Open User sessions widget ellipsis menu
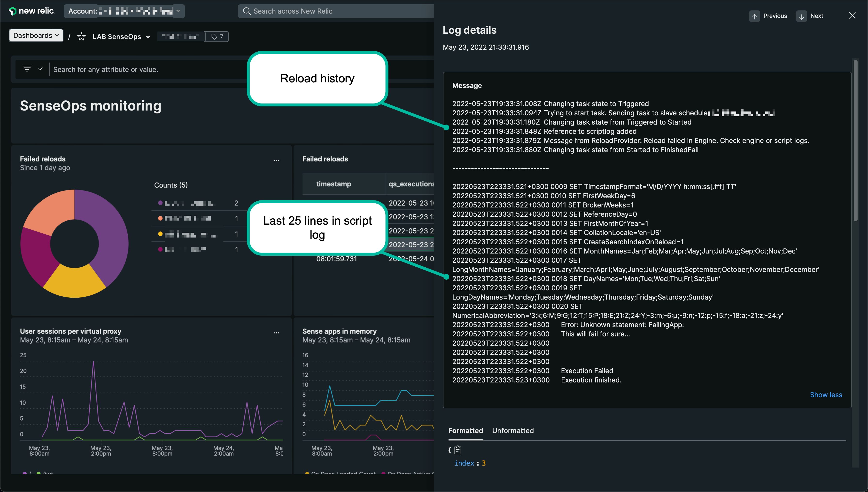Viewport: 868px width, 492px height. tap(276, 333)
